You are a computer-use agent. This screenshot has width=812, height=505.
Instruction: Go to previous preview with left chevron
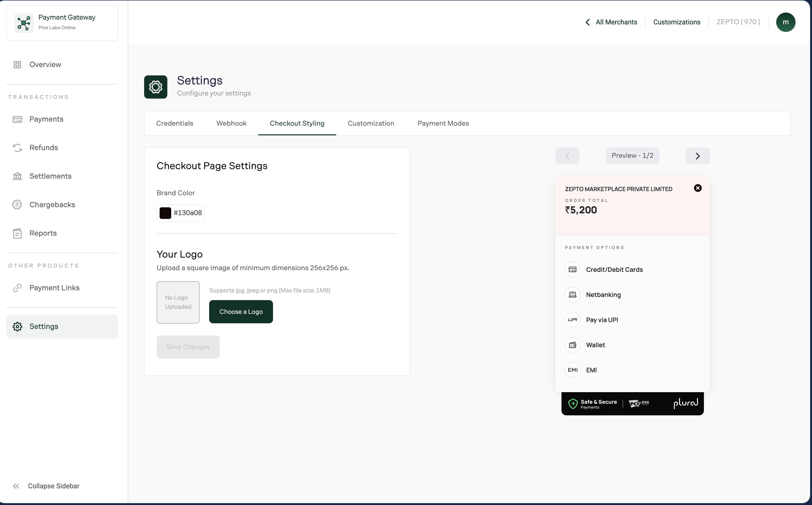567,156
